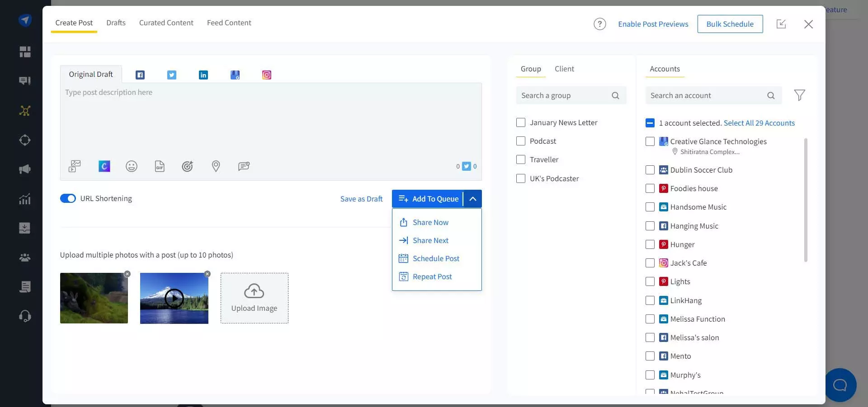Click Select All 29 Accounts link
Screen dimensions: 868x407
point(759,123)
